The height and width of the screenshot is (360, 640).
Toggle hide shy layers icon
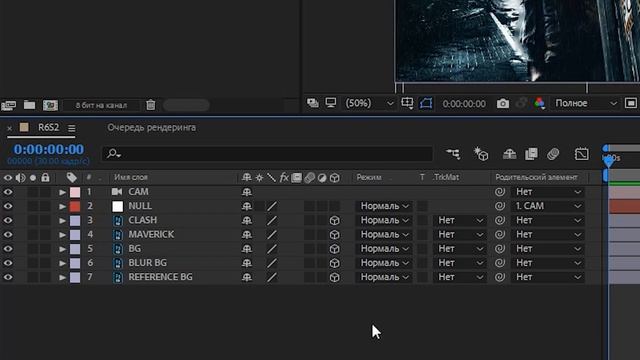509,154
